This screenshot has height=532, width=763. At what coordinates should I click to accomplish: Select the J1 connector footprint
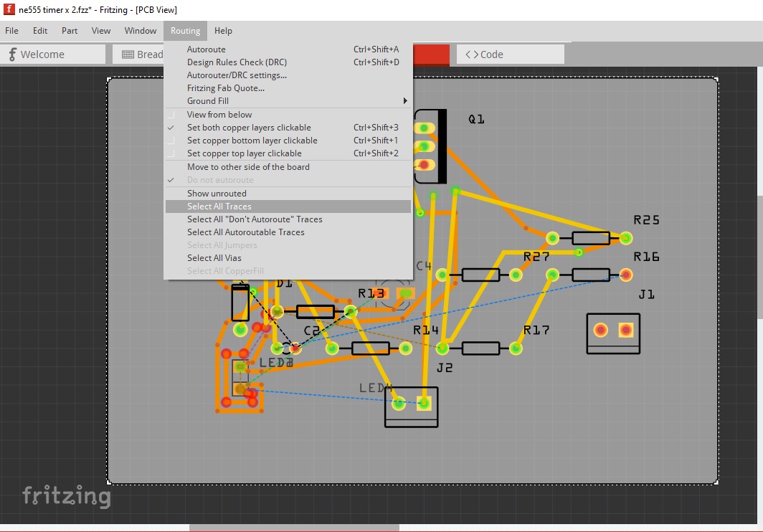tap(613, 333)
